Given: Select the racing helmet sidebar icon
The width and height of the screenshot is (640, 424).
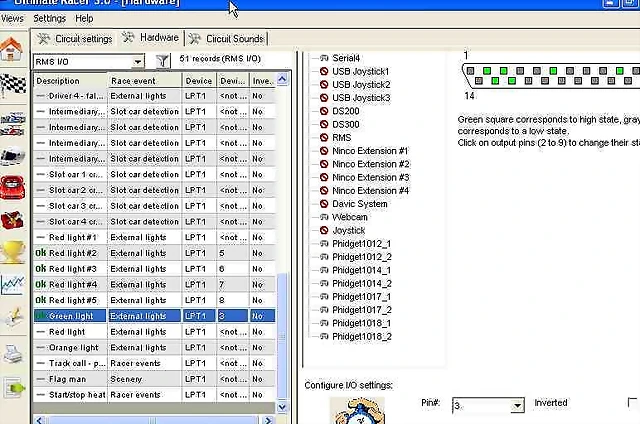Looking at the screenshot, I should tap(12, 155).
